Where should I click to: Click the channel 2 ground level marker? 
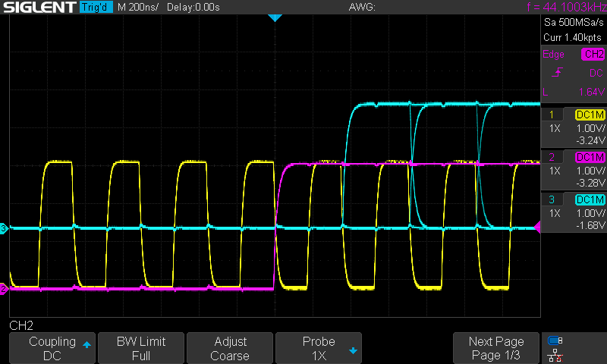(x=4, y=289)
